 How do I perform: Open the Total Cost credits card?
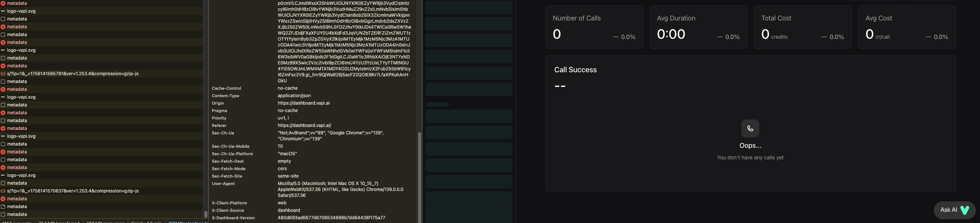(x=802, y=27)
